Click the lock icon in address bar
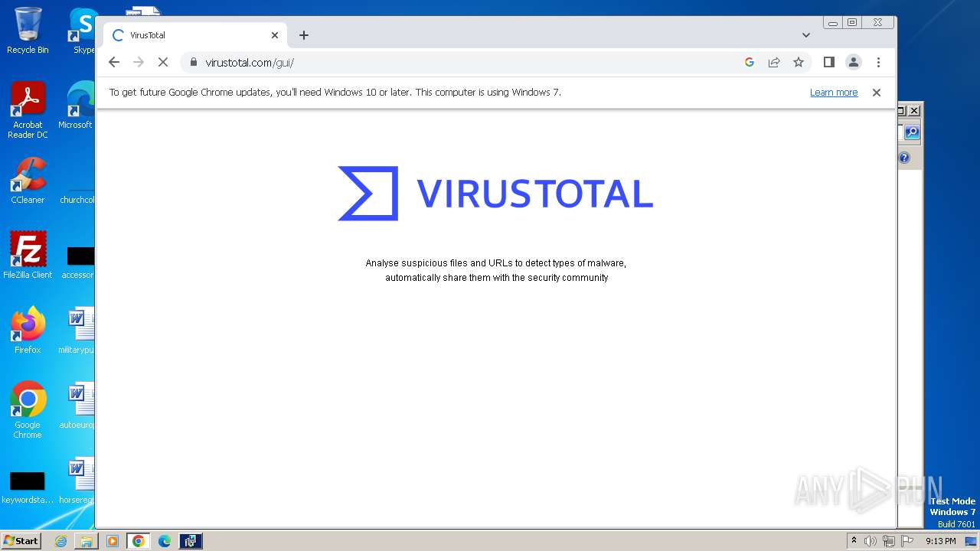This screenshot has height=551, width=980. click(x=193, y=63)
